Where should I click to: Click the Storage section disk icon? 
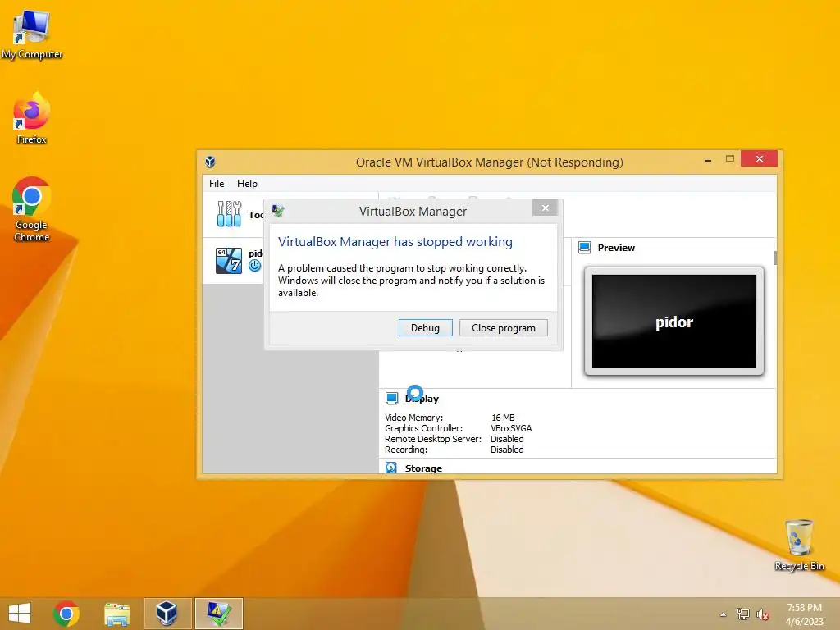point(391,468)
